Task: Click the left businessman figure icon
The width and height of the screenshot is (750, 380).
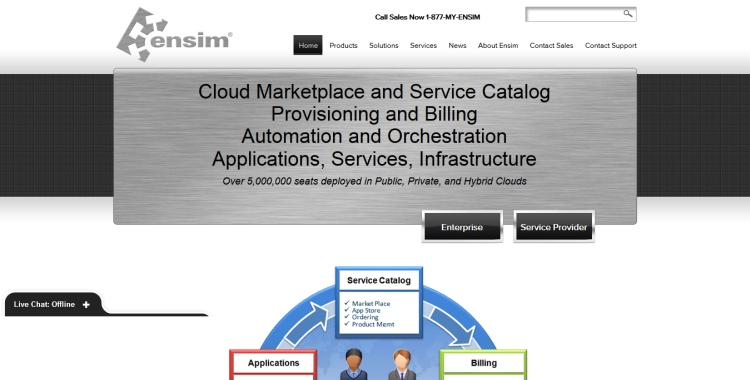Action: [x=353, y=364]
